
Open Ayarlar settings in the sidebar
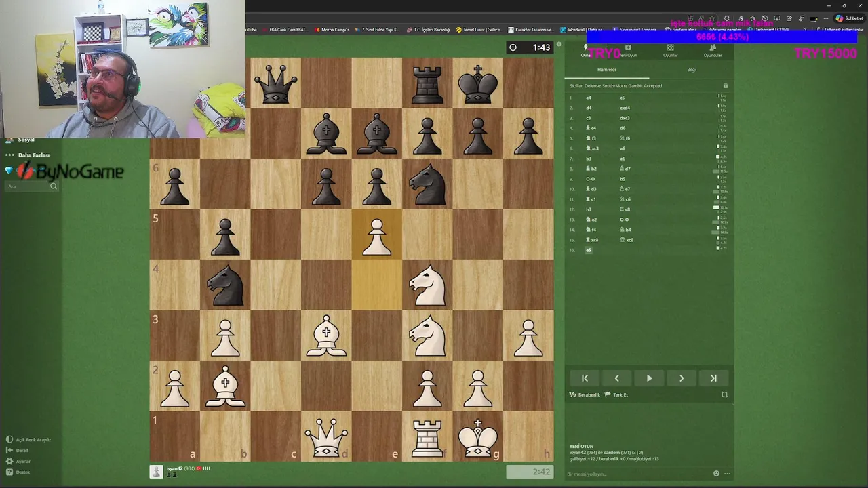(18, 462)
